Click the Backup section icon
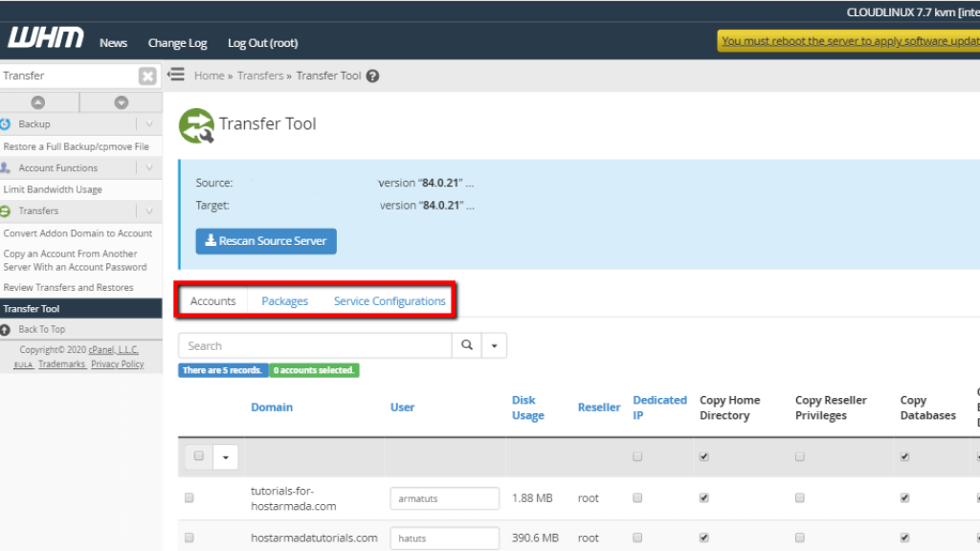Screen dimensions: 980x551 pyautogui.click(x=6, y=123)
